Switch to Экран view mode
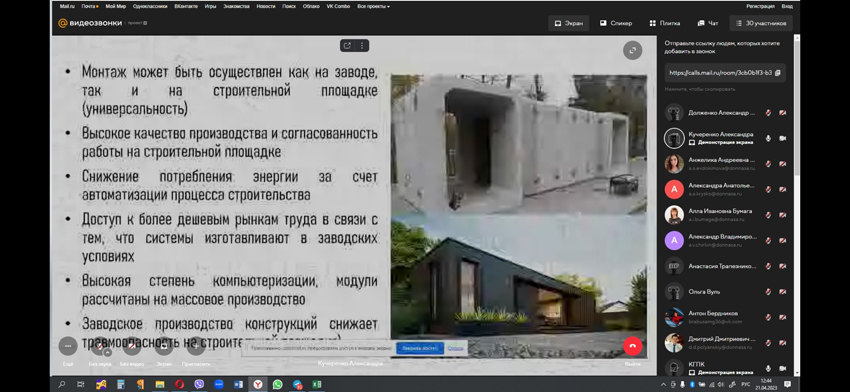850x392 pixels. [568, 23]
